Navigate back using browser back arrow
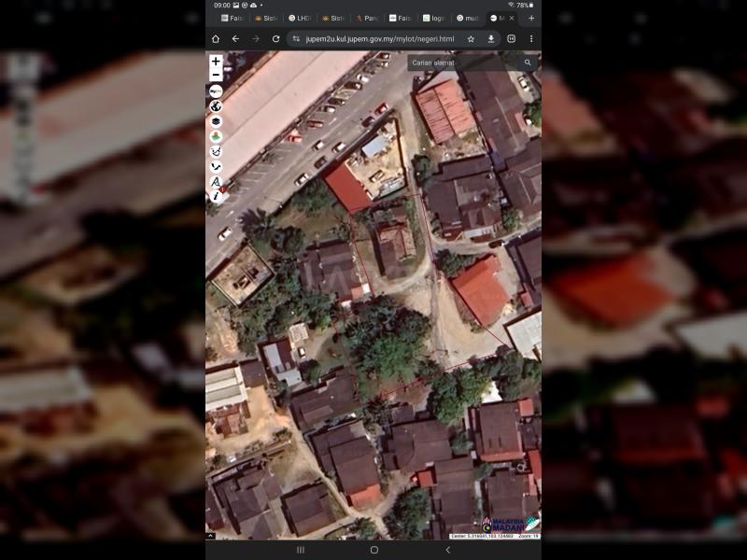Screen dimensions: 747x560 click(x=235, y=39)
